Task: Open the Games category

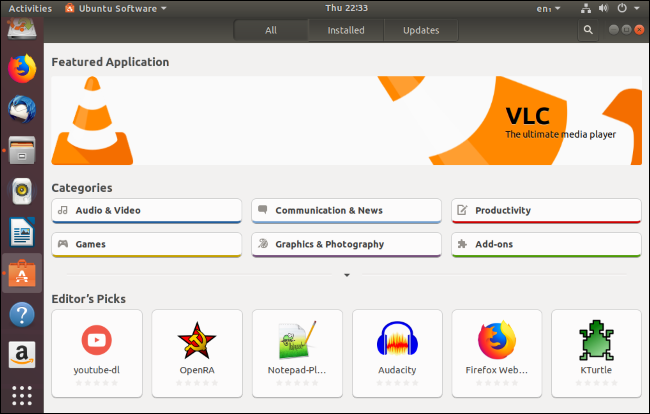Action: [x=146, y=244]
